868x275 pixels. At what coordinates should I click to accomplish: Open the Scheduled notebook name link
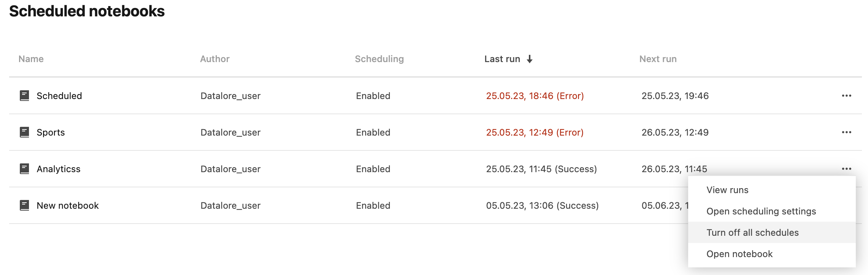click(x=59, y=96)
